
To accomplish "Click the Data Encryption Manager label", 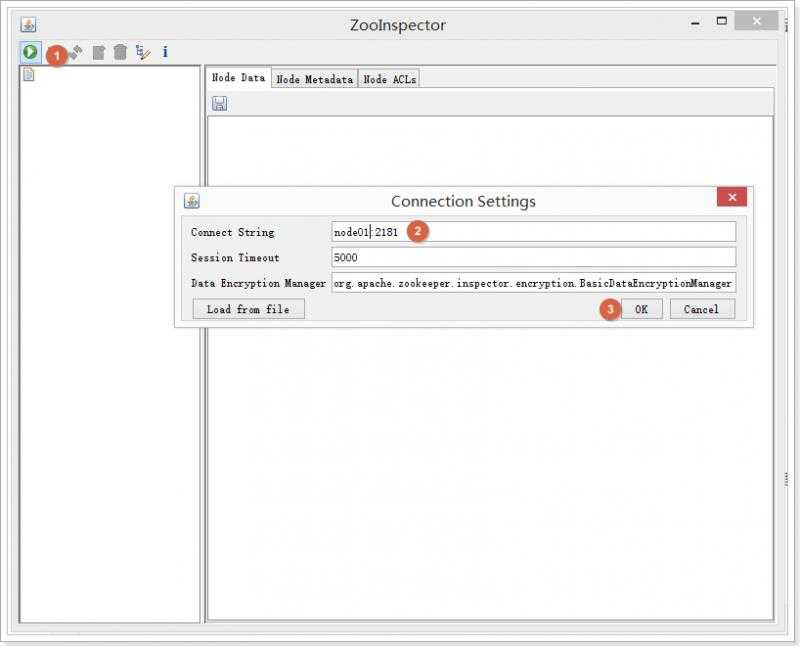I will point(258,283).
